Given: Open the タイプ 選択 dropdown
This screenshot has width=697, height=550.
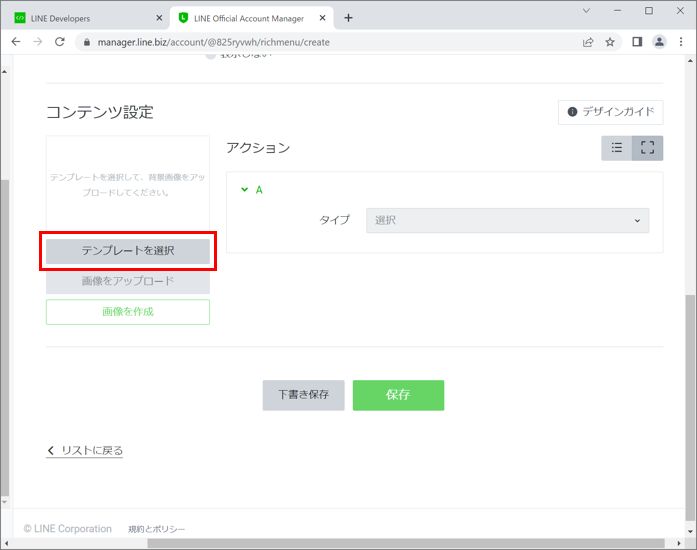Looking at the screenshot, I should tap(508, 221).
